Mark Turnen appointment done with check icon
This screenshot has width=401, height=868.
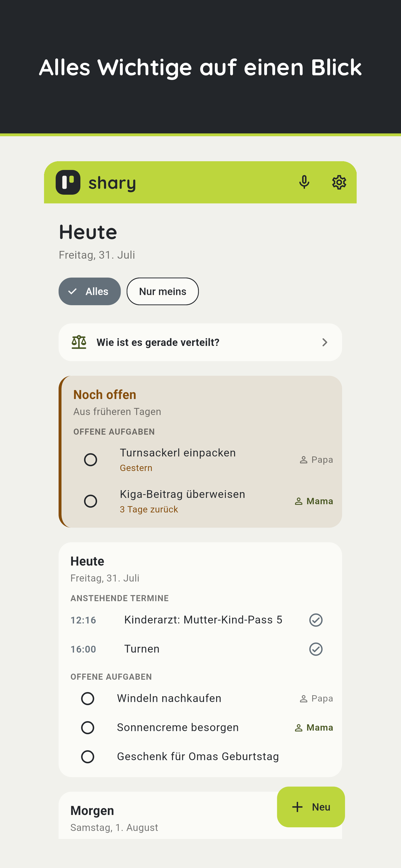click(316, 649)
